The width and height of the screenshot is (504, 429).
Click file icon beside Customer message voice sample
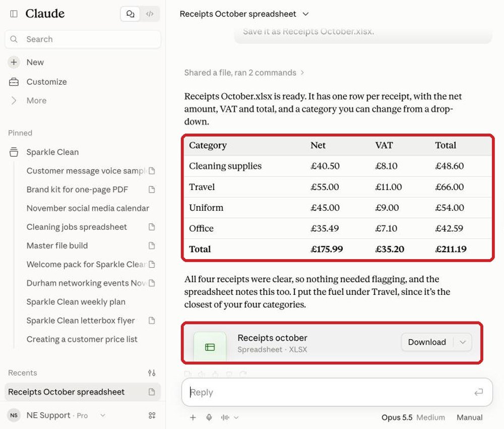(x=152, y=171)
